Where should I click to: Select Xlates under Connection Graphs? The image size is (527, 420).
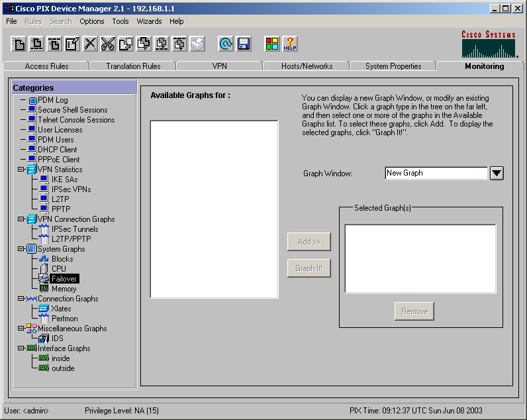(x=61, y=309)
